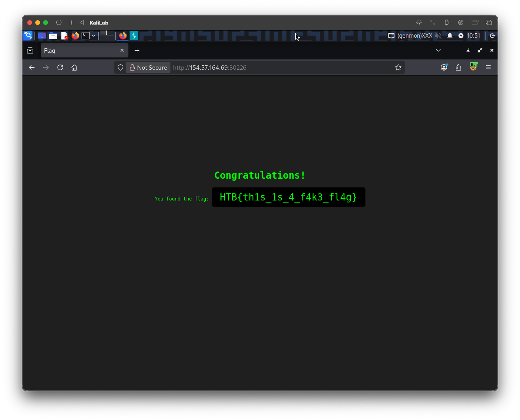Click the HTB flag text box
The image size is (520, 420).
(x=289, y=197)
